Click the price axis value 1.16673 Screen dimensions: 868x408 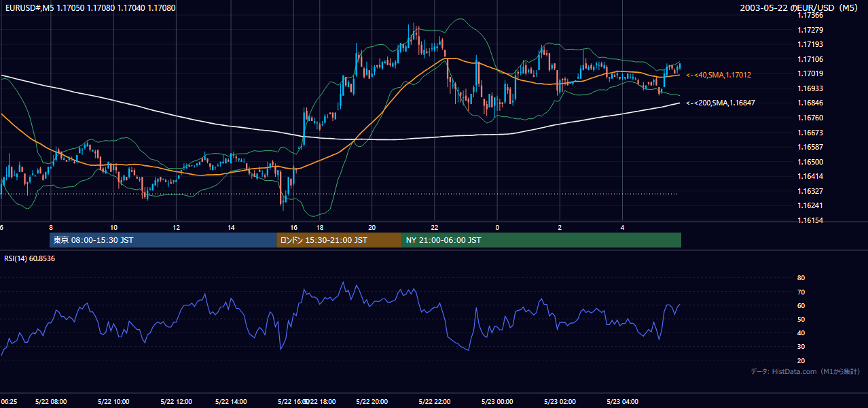tap(810, 133)
